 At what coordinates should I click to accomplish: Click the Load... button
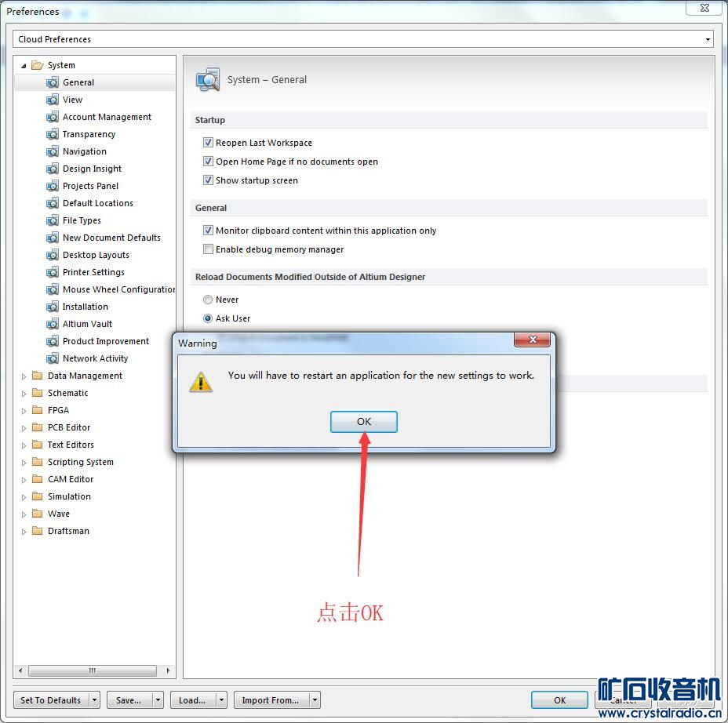pyautogui.click(x=193, y=700)
